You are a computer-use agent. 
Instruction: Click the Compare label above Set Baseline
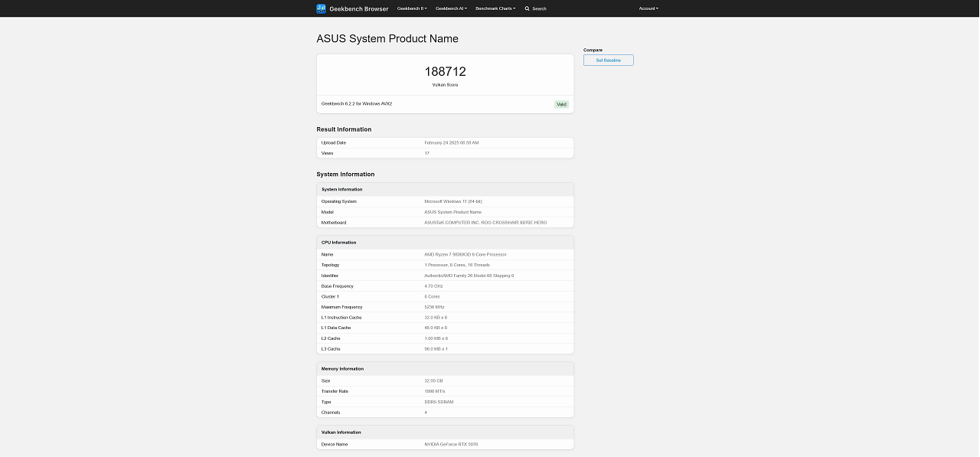click(593, 50)
